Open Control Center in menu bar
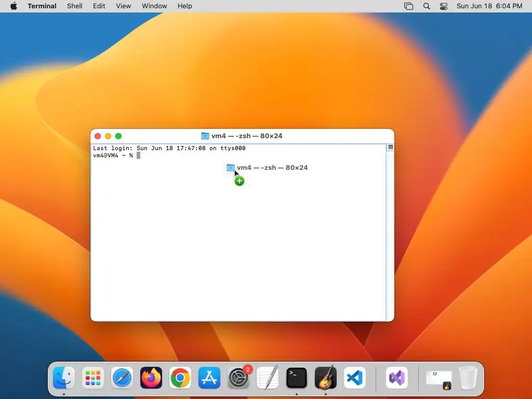532x399 pixels. pyautogui.click(x=444, y=6)
